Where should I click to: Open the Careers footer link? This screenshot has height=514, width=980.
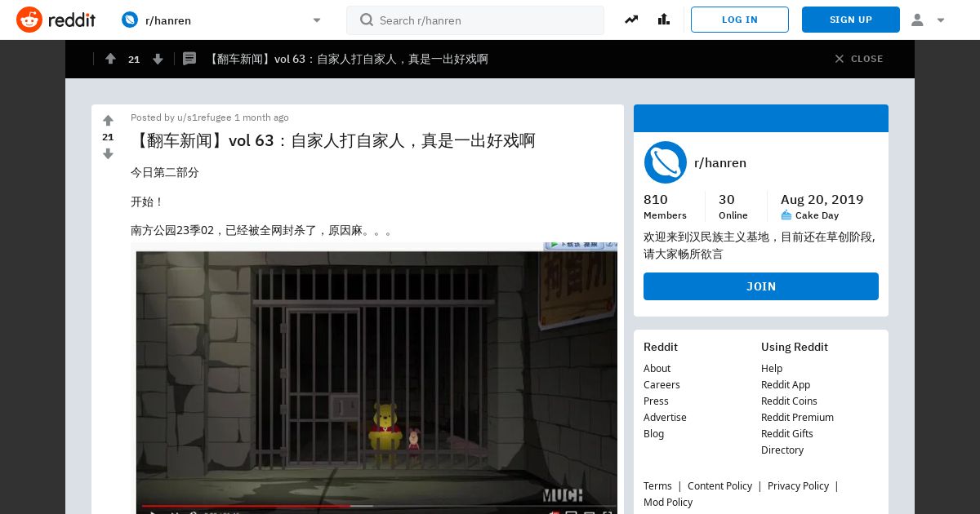coord(661,385)
